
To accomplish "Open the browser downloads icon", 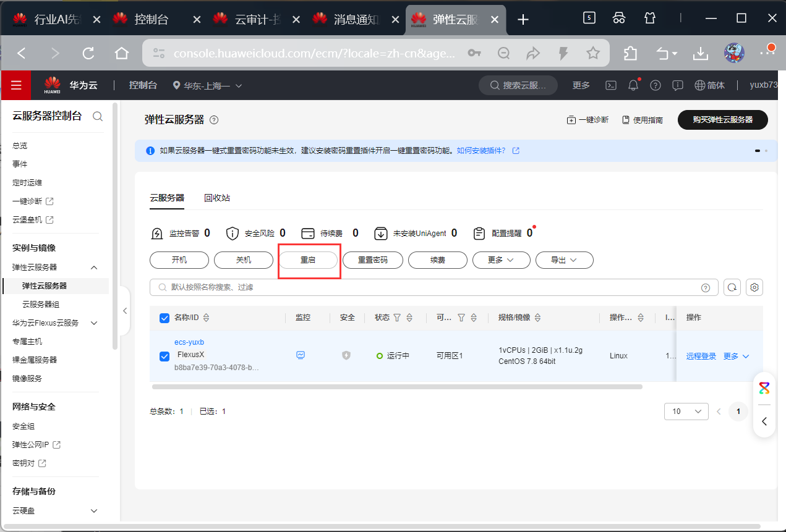I will click(x=700, y=54).
